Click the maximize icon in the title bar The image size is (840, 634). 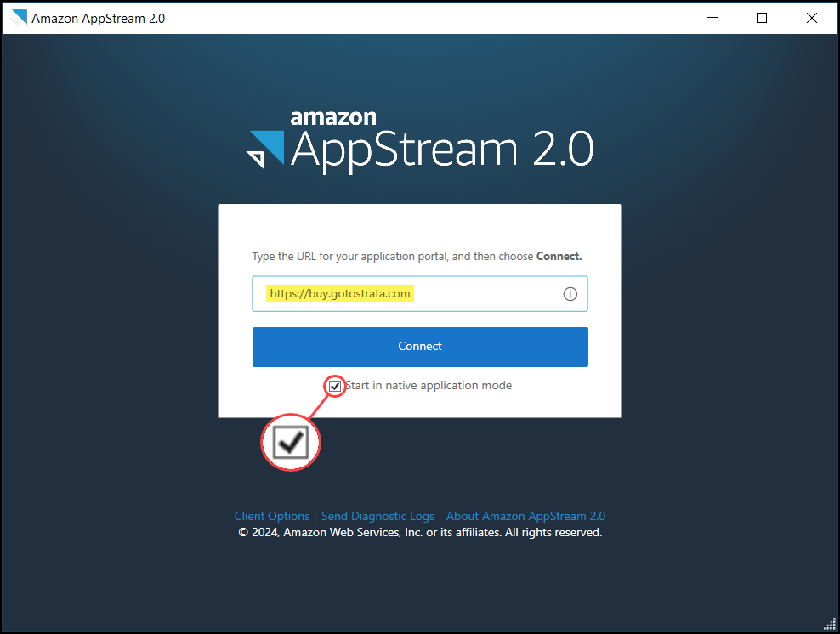click(761, 17)
